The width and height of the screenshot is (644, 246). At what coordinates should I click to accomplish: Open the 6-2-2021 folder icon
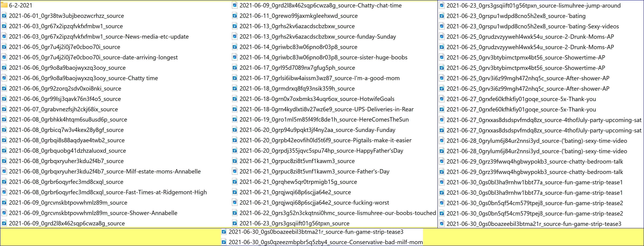point(4,5)
